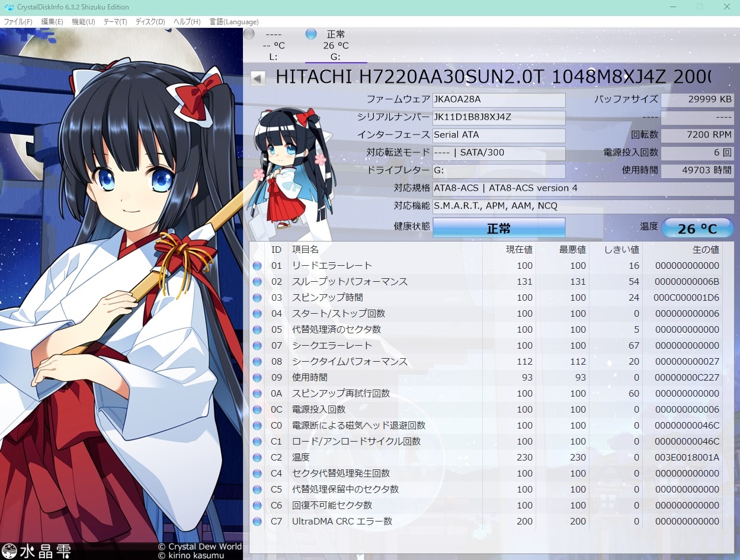This screenshot has height=560, width=740.
Task: Select the UltraDMA CRC エラー数 row
Action: coord(486,522)
